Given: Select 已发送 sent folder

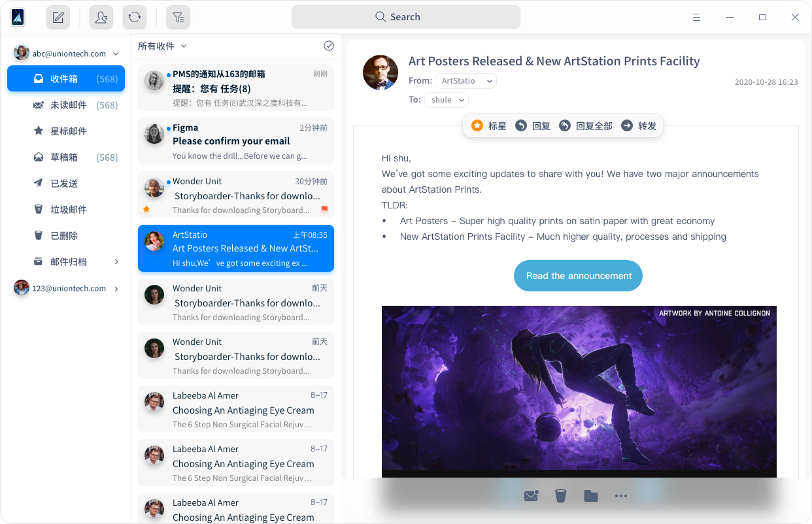Looking at the screenshot, I should coord(66,184).
